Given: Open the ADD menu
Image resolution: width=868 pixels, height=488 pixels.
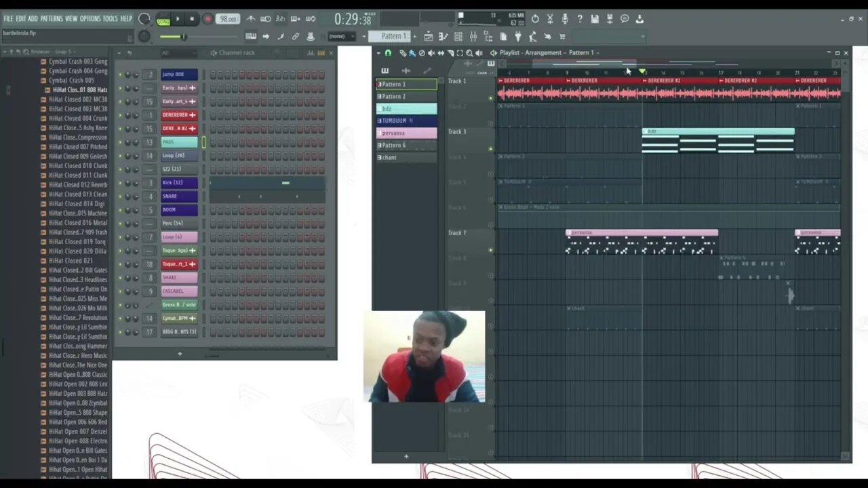Looking at the screenshot, I should 33,18.
